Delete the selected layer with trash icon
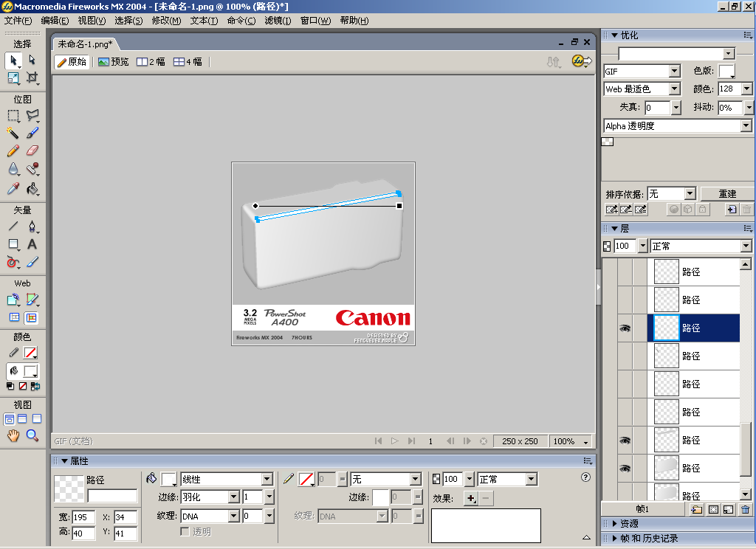This screenshot has height=549, width=756. point(746,509)
